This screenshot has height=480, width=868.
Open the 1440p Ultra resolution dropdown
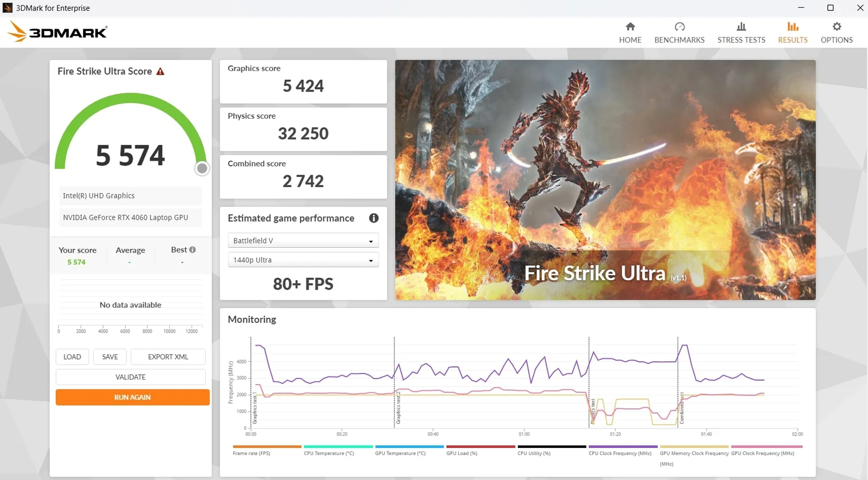click(x=303, y=260)
